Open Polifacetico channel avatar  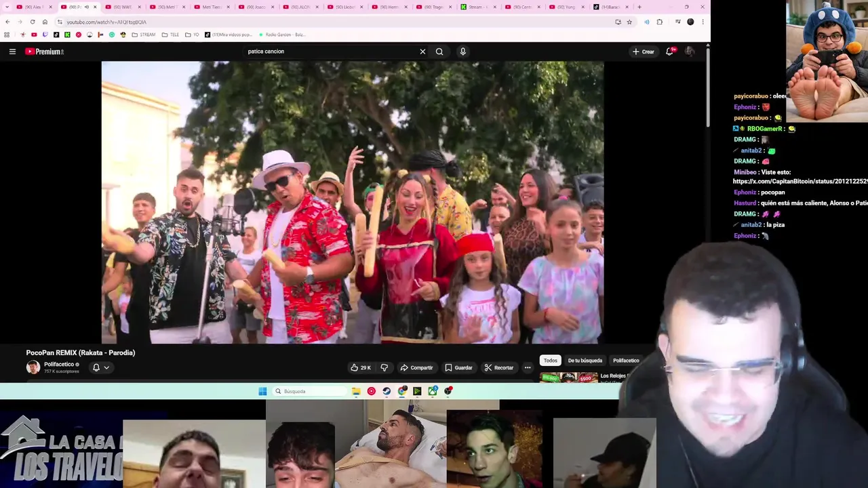click(x=33, y=367)
